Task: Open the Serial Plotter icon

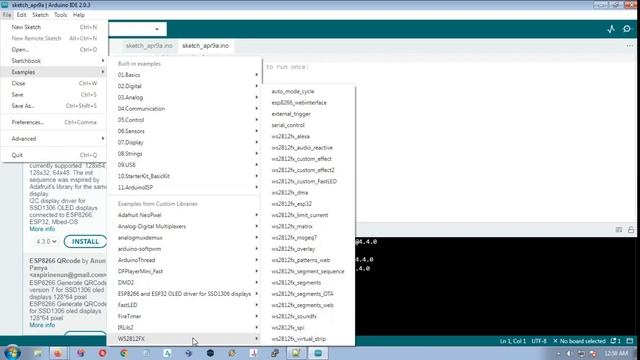Action: 611,29
